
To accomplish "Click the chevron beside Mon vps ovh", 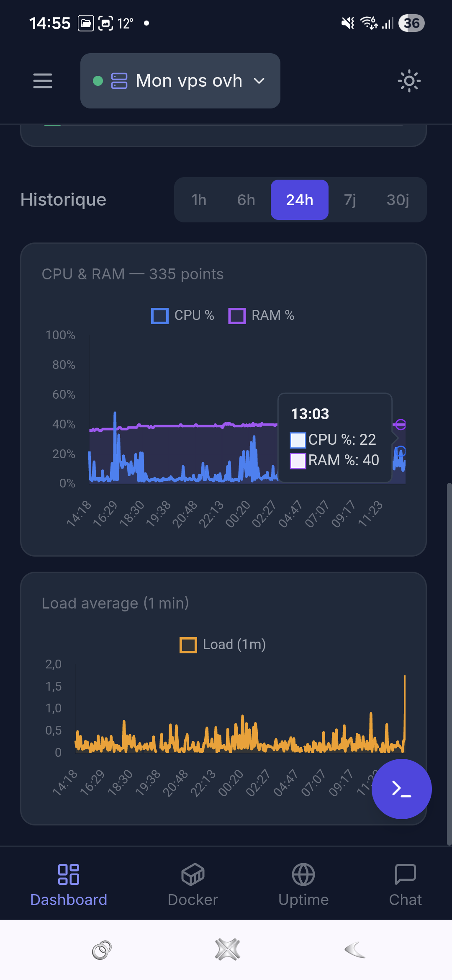I will point(259,81).
